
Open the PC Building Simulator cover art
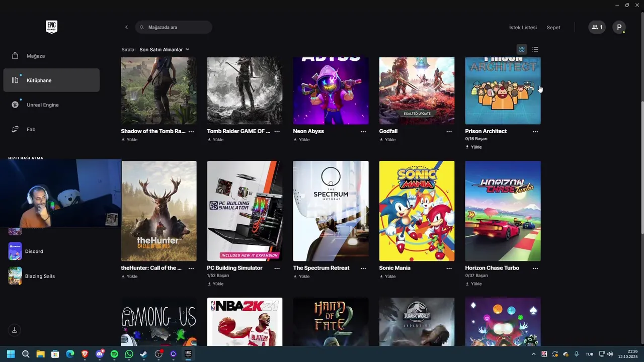coord(245,211)
